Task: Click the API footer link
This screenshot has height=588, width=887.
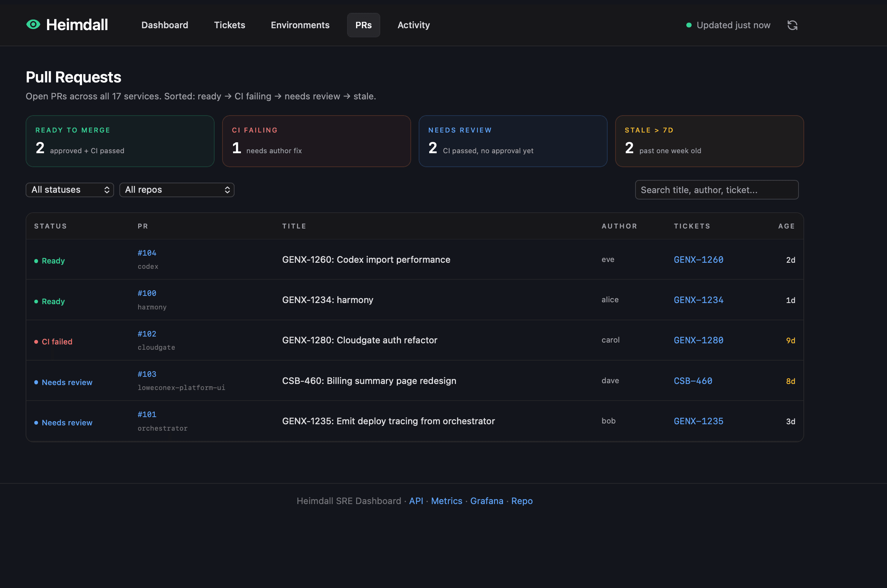Action: pyautogui.click(x=416, y=501)
